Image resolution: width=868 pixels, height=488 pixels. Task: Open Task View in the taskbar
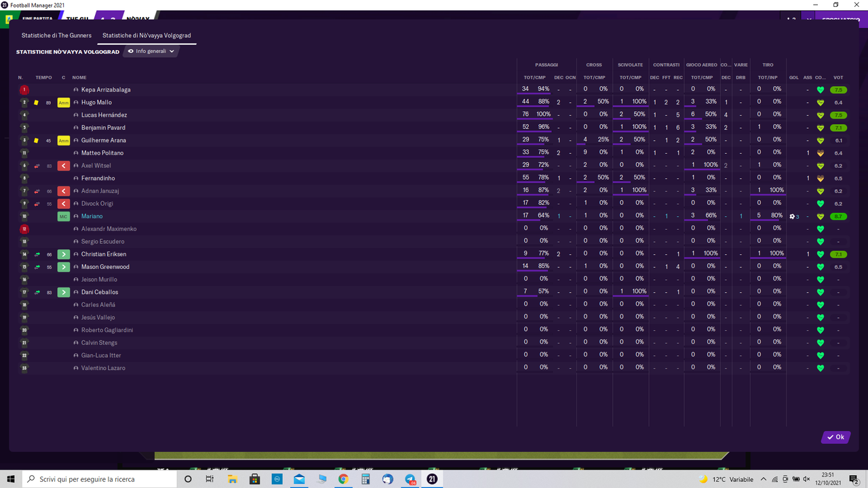pyautogui.click(x=210, y=479)
